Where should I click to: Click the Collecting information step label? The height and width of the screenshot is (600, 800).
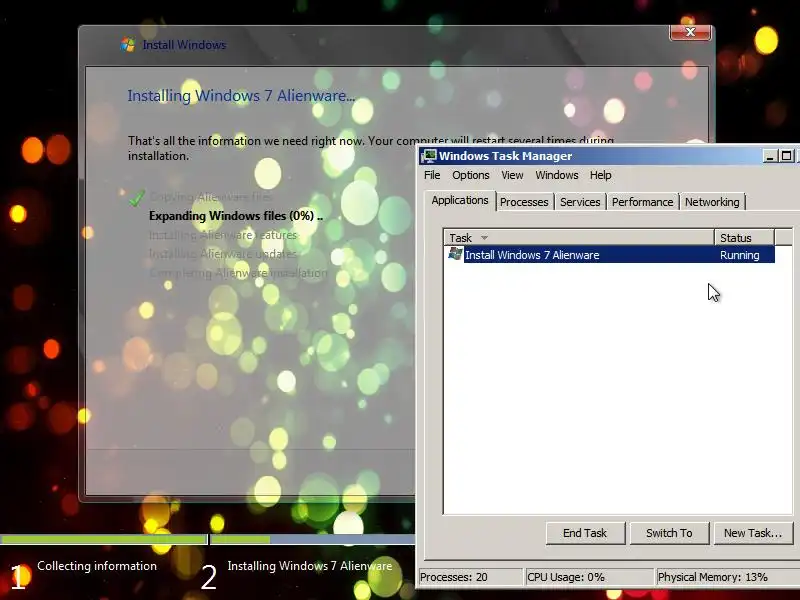pos(97,566)
